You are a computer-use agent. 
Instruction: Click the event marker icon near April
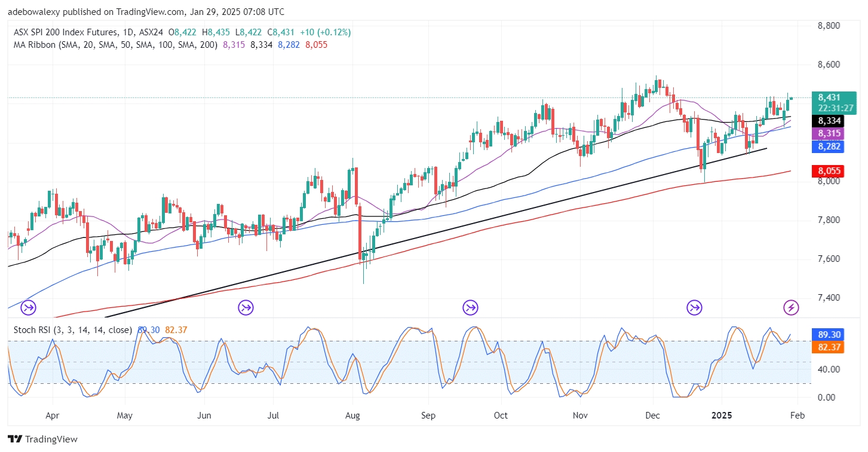29,308
